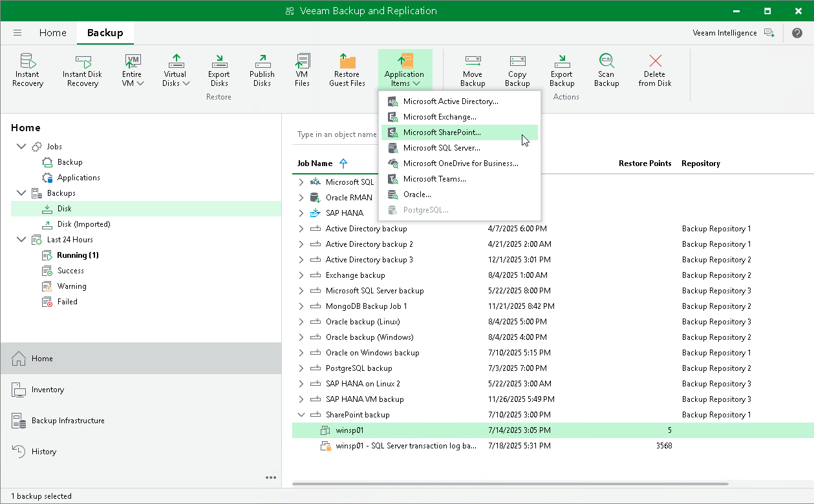Choose Microsoft SharePoint menu item
Screen dimensions: 814x504
pyautogui.click(x=460, y=132)
